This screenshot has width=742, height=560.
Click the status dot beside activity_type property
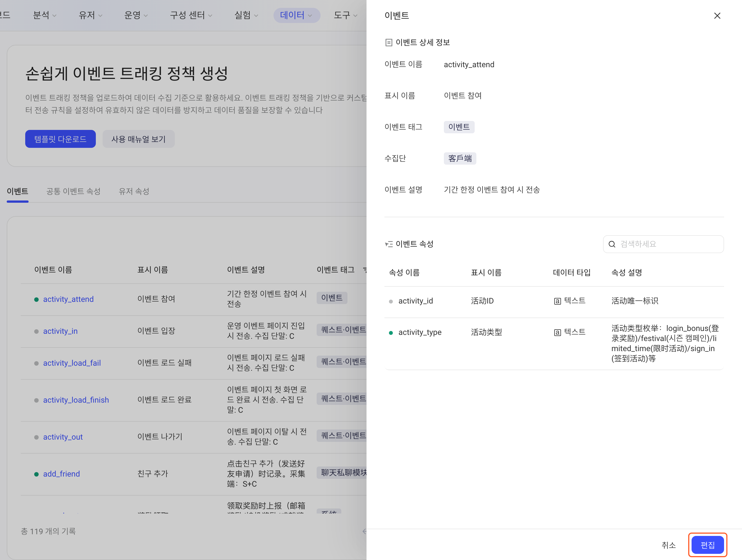pyautogui.click(x=390, y=333)
